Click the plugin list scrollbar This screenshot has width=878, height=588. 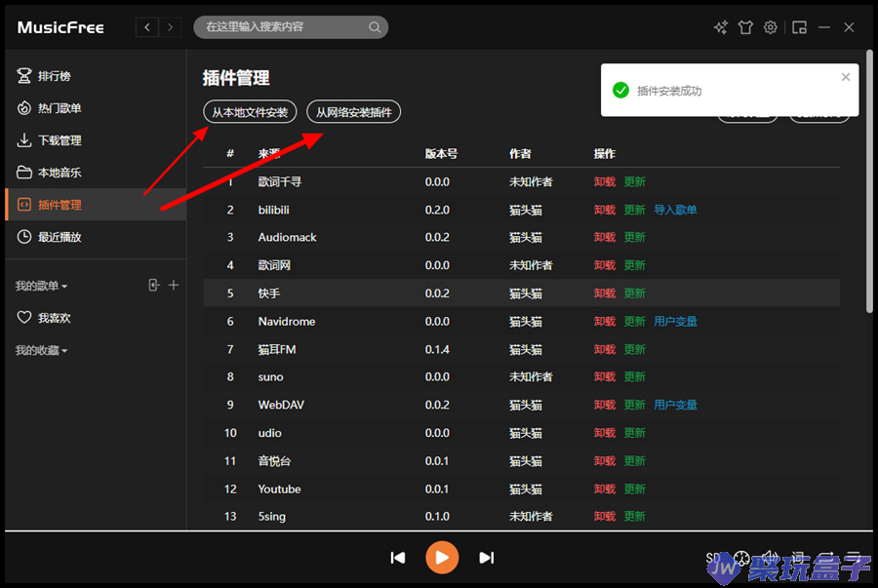pyautogui.click(x=869, y=181)
